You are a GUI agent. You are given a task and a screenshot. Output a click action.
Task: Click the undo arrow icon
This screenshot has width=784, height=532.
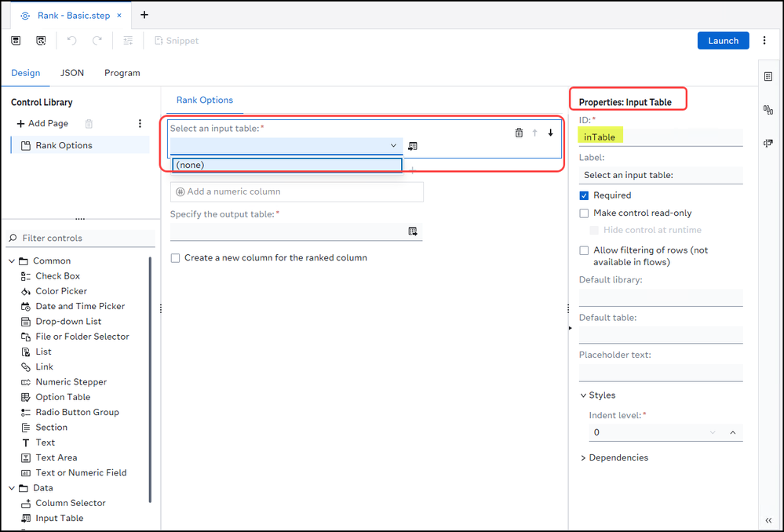tap(72, 41)
